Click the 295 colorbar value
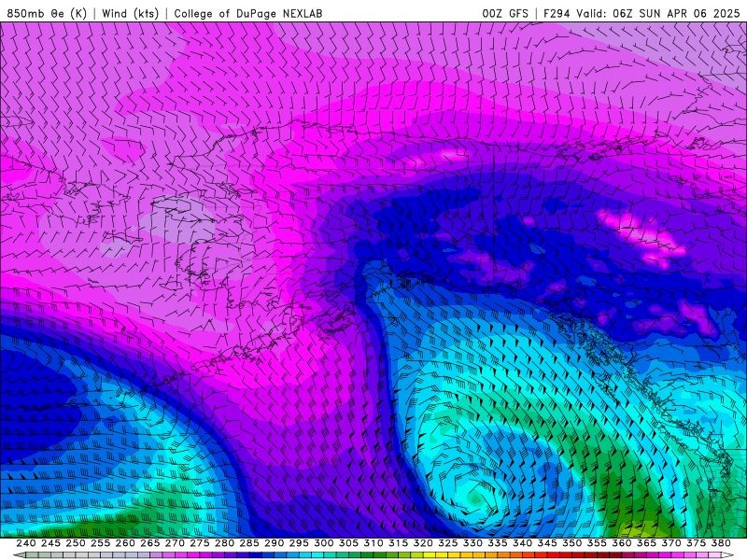This screenshot has height=560, width=747. [299, 543]
